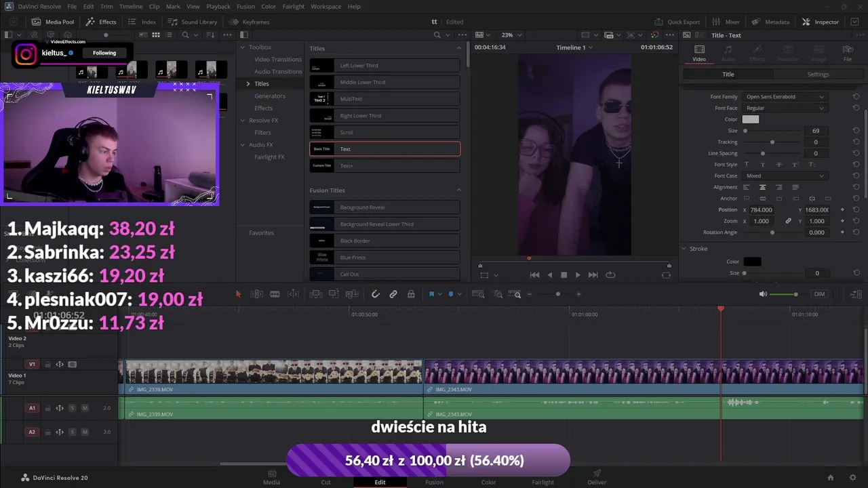Switch to the Deliver page tab
The height and width of the screenshot is (488, 868).
pyautogui.click(x=597, y=478)
